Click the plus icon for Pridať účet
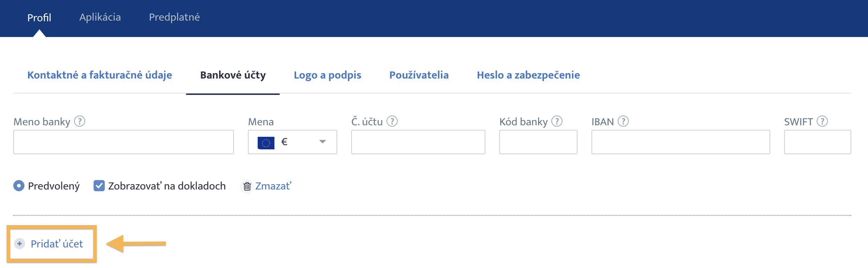This screenshot has height=268, width=868. [20, 244]
